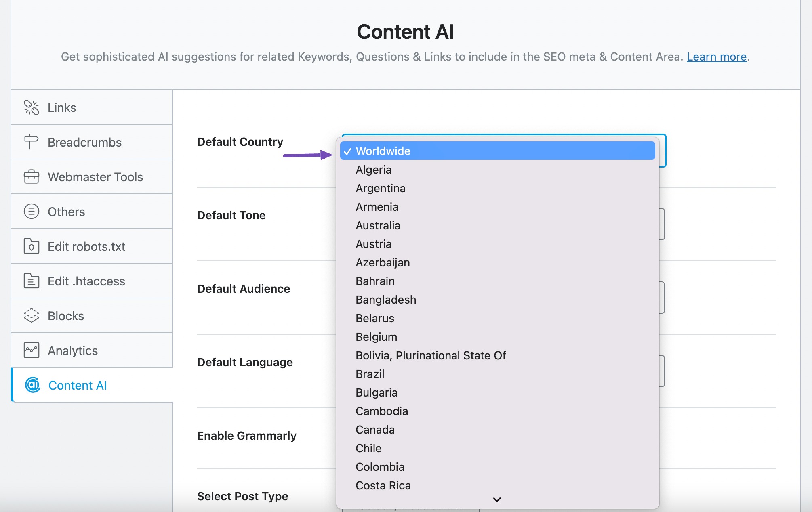Choose Chile from the dropdown

click(497, 448)
